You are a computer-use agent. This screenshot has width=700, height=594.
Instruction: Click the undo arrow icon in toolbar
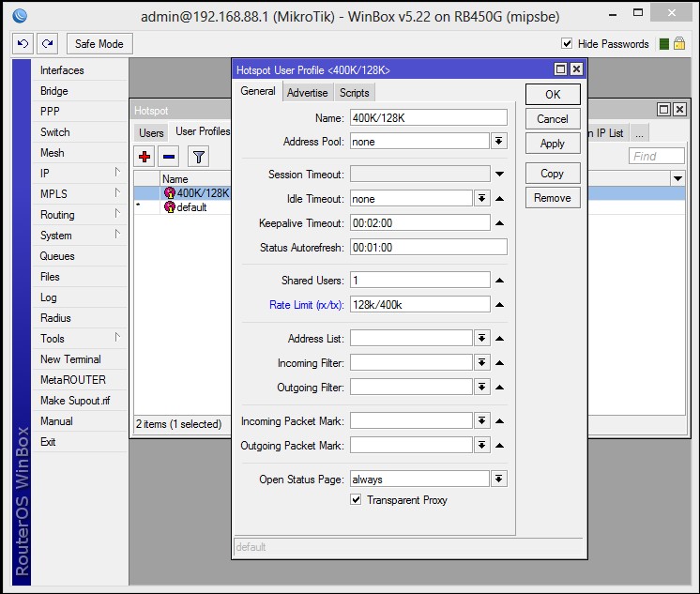coord(23,44)
